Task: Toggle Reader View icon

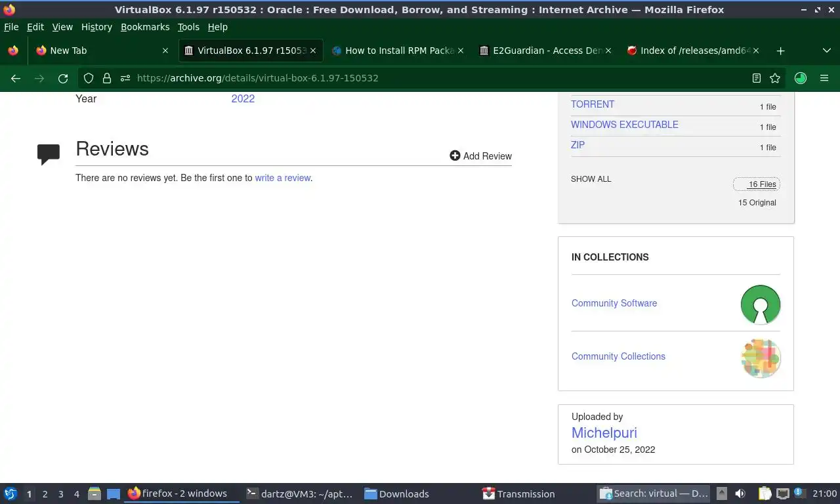Action: point(757,78)
